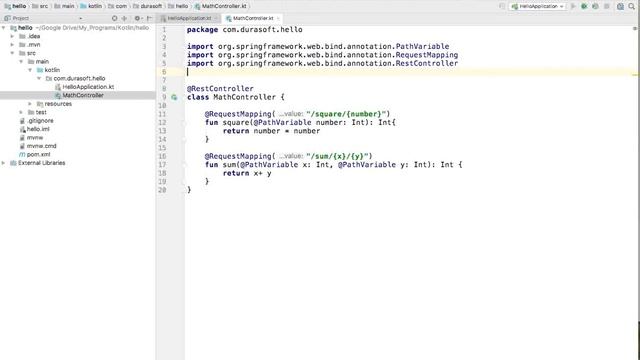Screen dimensions: 640x360
Task: Select the kotlin source folder in tree
Action: (x=48, y=70)
